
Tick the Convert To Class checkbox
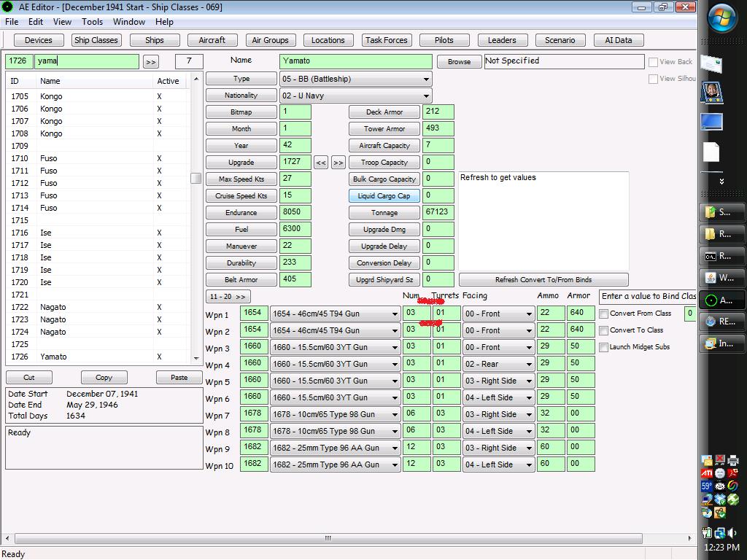pyautogui.click(x=603, y=330)
